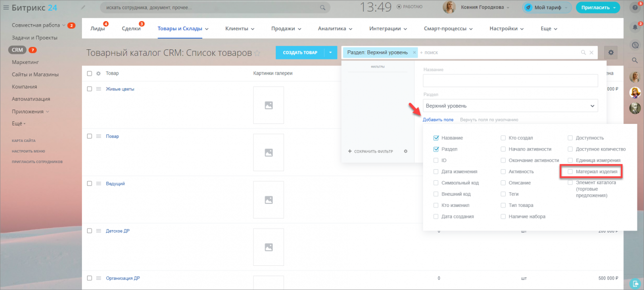The width and height of the screenshot is (644, 290).
Task: Remove the "Раздел: Верхний уровень" filter chip
Action: tap(414, 52)
